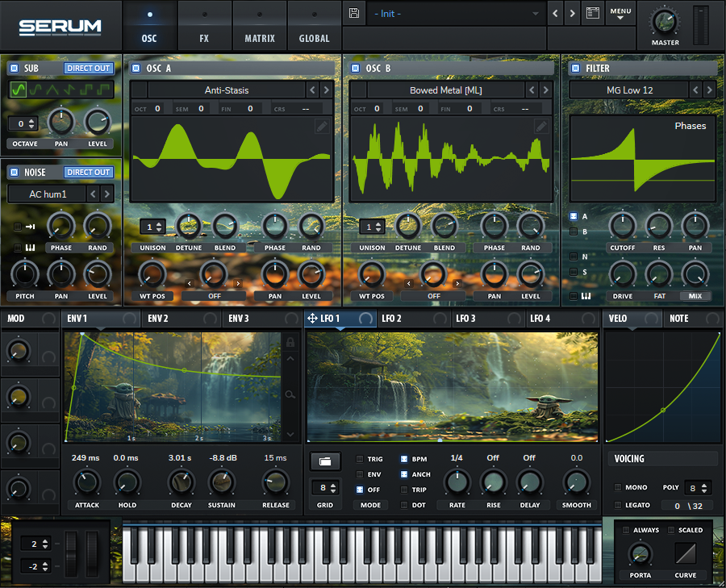Click the OSC A UNISON voice stepper
This screenshot has height=588, width=726.
(x=153, y=227)
